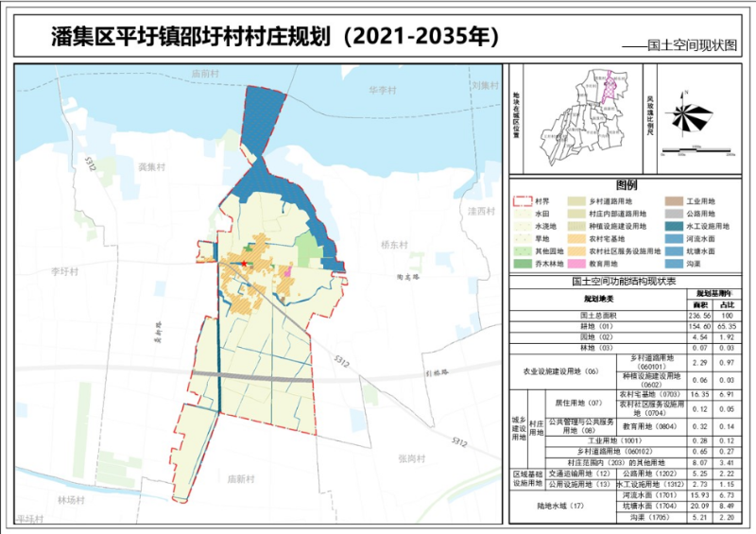Click the 65.35 percentage value
This screenshot has height=534, width=756.
727,327
